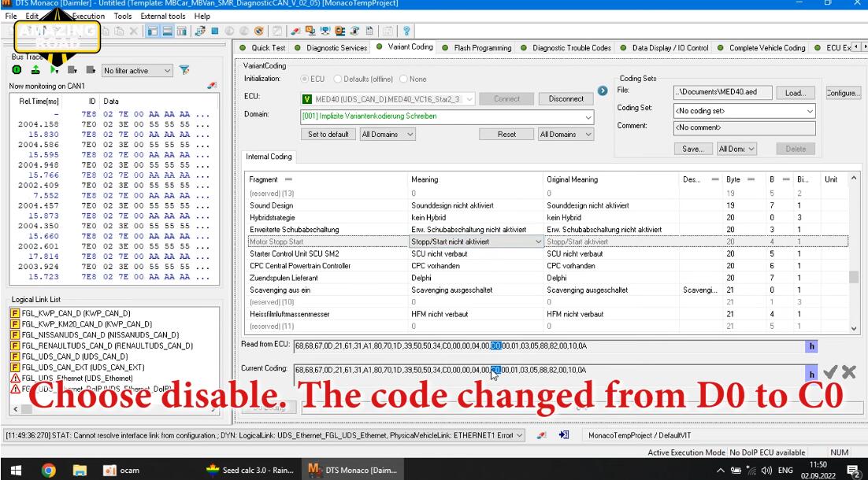
Task: Accept coding with the green checkmark icon
Action: click(830, 372)
